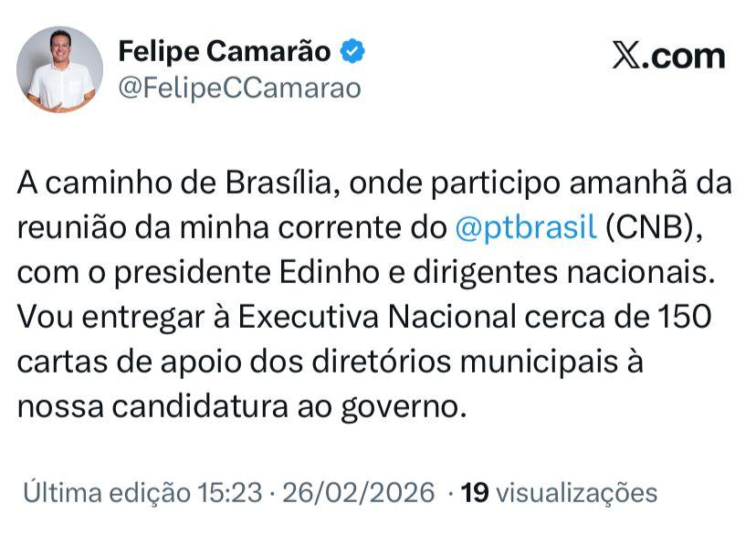The width and height of the screenshot is (756, 535).
Task: Click the blue verified badge icon
Action: [353, 52]
